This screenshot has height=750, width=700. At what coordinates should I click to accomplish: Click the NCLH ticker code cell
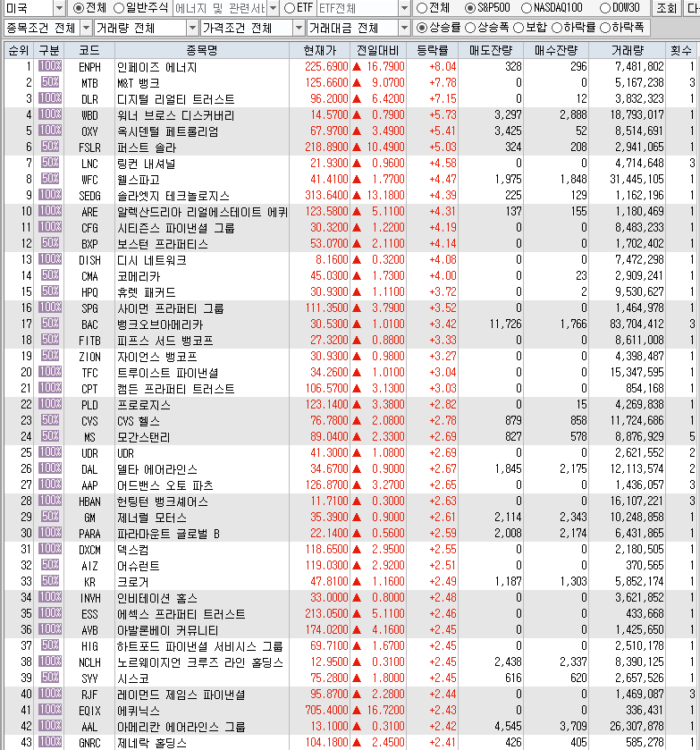[89, 662]
